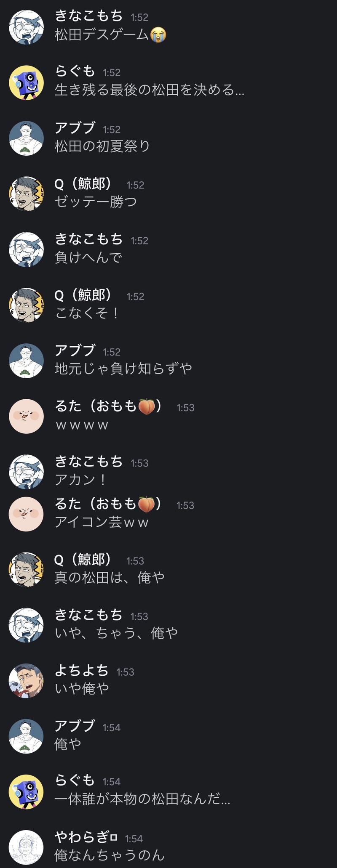Viewport: 337px width, 868px height.
Task: Tap username るた（おもも） above アイコン芸ww
Action: (x=108, y=504)
